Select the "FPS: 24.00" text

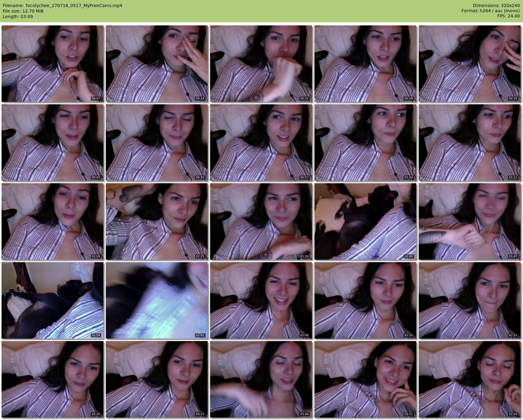click(508, 17)
